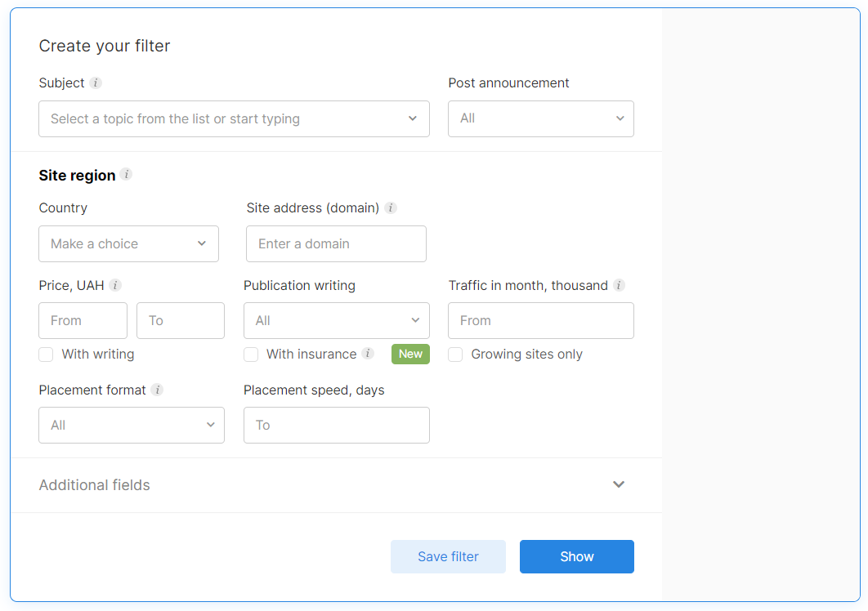Click the With writing label text
Screen dimensions: 868x611
click(98, 355)
